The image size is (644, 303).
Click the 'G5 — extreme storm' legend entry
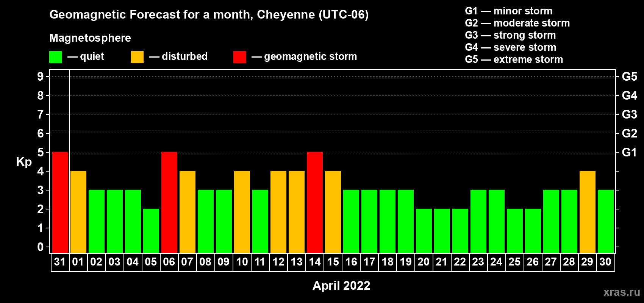coord(514,59)
